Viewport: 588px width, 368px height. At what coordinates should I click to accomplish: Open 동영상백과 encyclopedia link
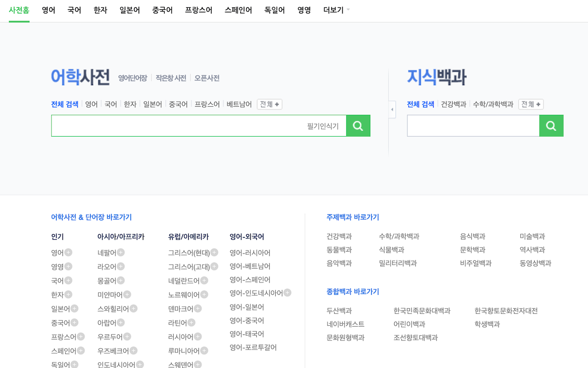[536, 263]
